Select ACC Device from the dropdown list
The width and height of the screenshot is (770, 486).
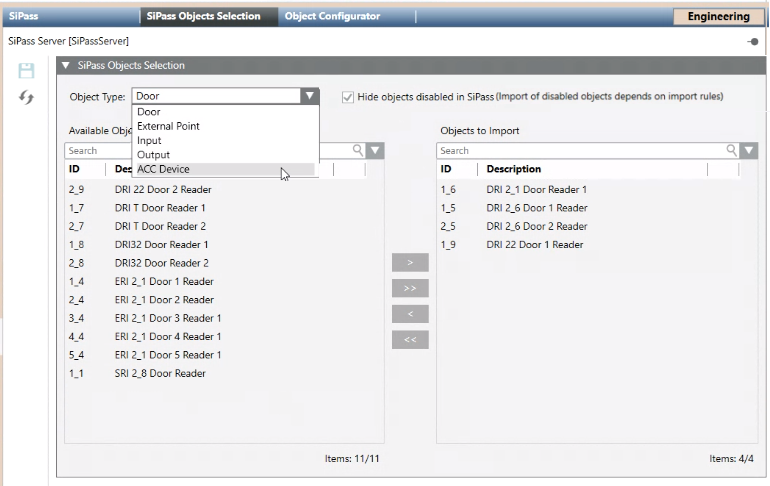pyautogui.click(x=163, y=169)
